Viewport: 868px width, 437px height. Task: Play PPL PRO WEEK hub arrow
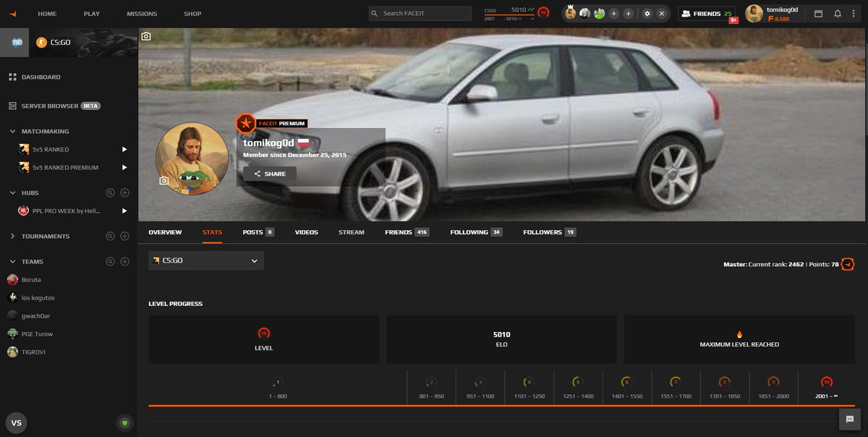[124, 211]
